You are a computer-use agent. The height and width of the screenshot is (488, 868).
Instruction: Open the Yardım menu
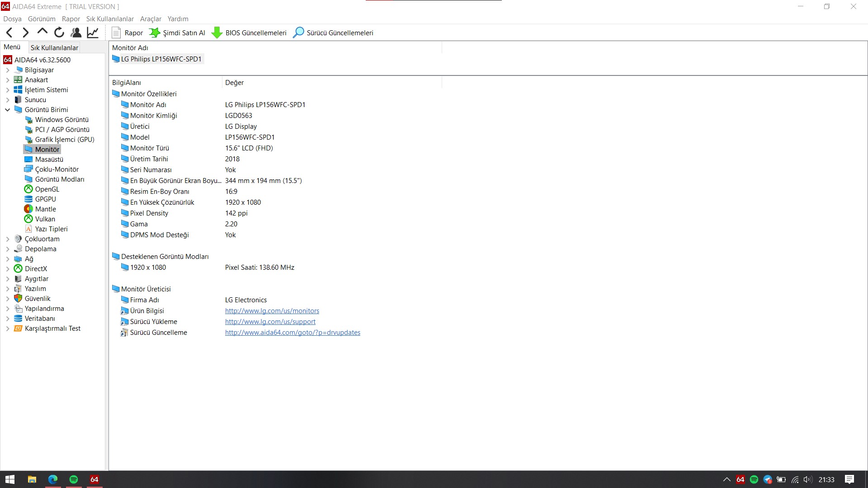click(x=178, y=19)
